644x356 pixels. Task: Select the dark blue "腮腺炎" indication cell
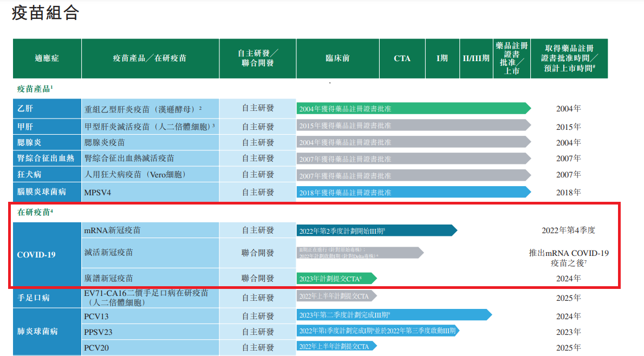pos(47,142)
